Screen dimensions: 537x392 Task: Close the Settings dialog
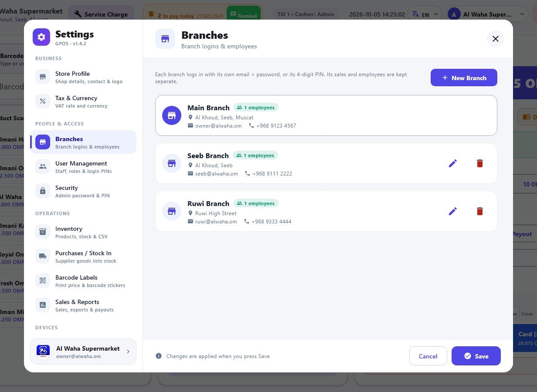click(496, 39)
